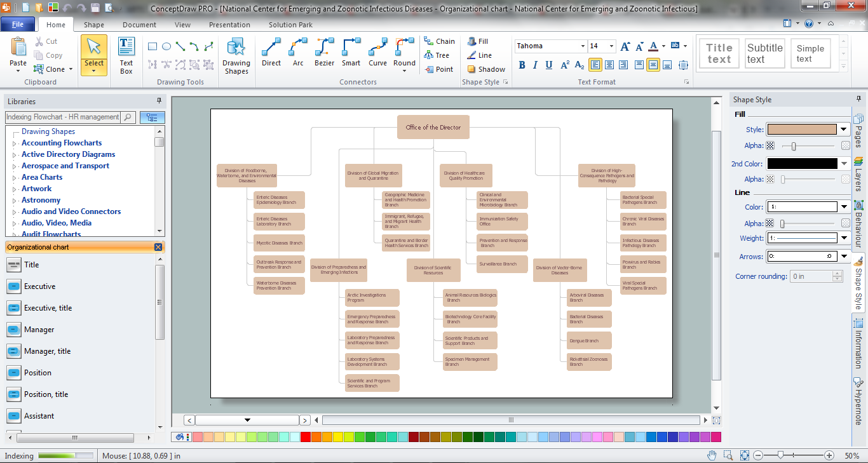Pick the Bezier connector tool
The image size is (868, 463).
click(x=324, y=52)
